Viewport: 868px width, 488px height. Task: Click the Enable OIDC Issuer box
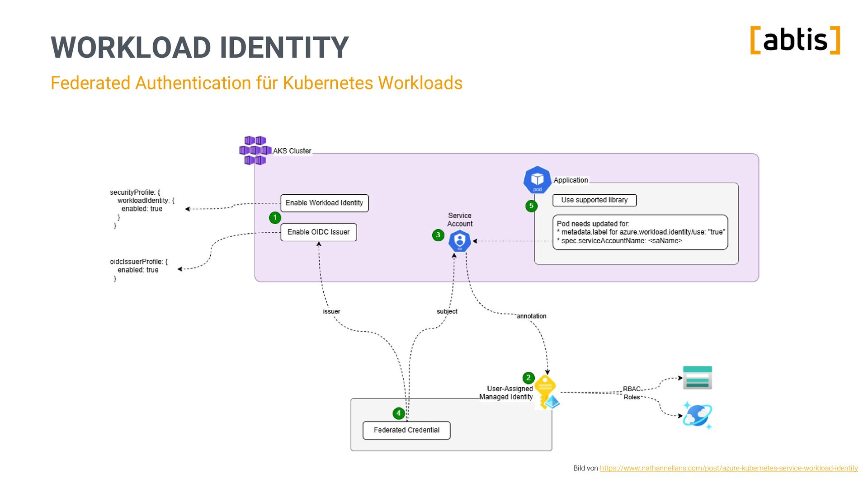click(318, 232)
